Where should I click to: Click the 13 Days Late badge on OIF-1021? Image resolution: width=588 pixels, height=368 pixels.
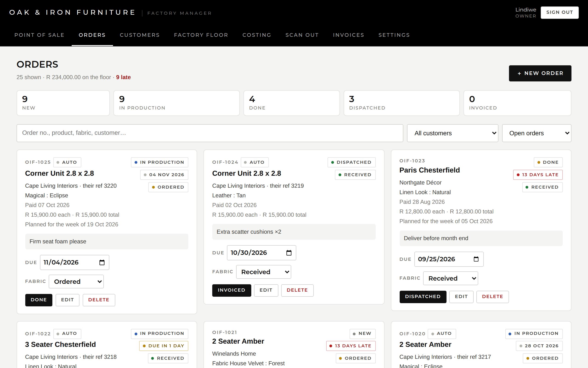(x=351, y=346)
